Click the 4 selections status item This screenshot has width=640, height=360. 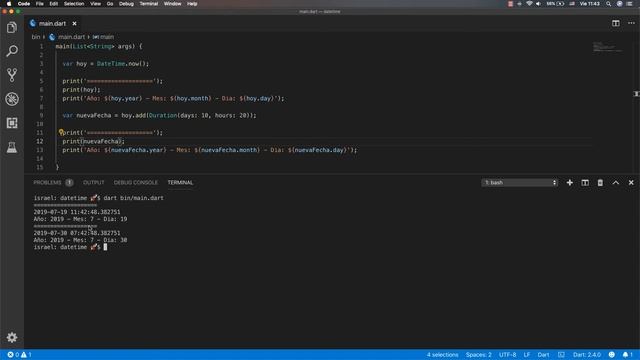pos(442,355)
